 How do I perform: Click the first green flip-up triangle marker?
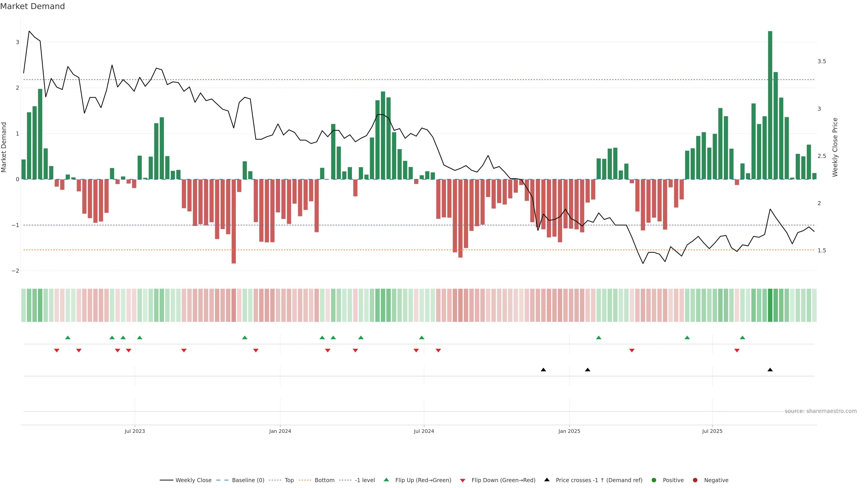(68, 338)
